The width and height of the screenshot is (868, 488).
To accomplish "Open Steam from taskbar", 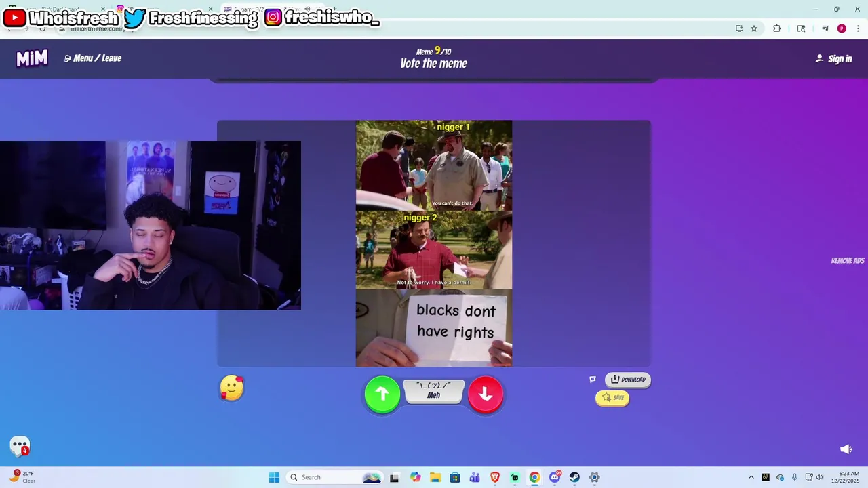I will click(574, 477).
